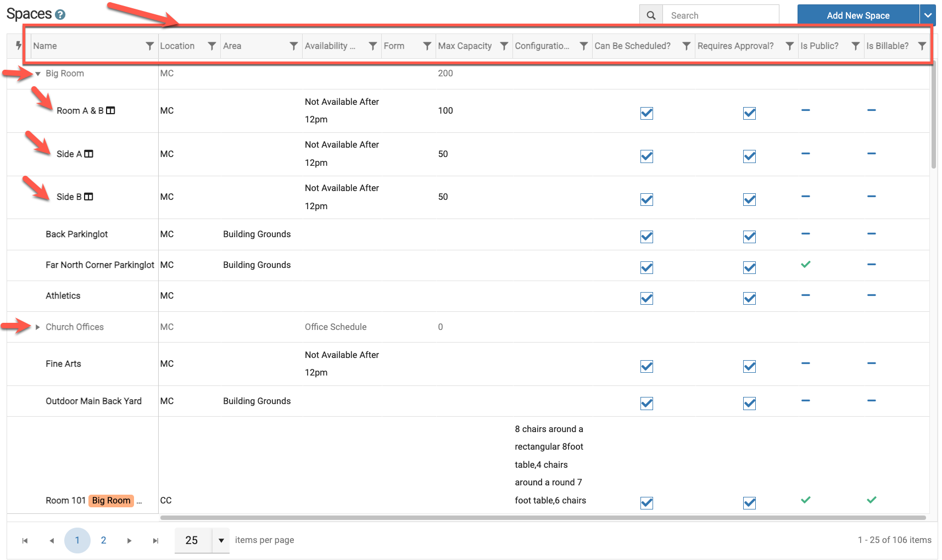Image resolution: width=942 pixels, height=560 pixels.
Task: Sort by the Requires Approval? header
Action: click(735, 46)
